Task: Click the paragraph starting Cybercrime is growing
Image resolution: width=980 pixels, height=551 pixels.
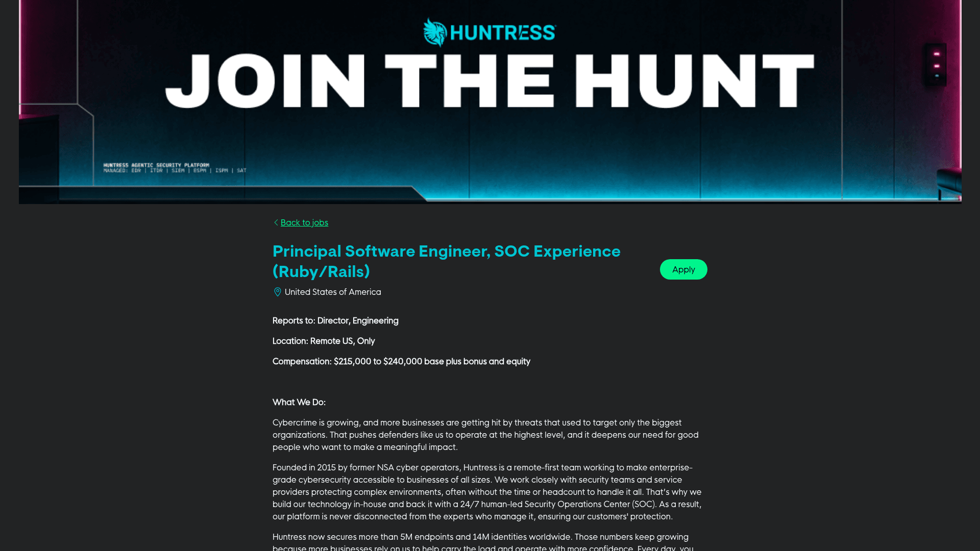Action: click(x=485, y=435)
